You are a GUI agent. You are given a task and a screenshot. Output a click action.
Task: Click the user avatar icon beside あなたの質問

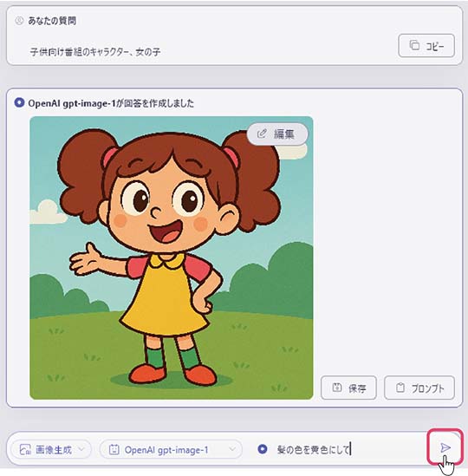pos(19,21)
